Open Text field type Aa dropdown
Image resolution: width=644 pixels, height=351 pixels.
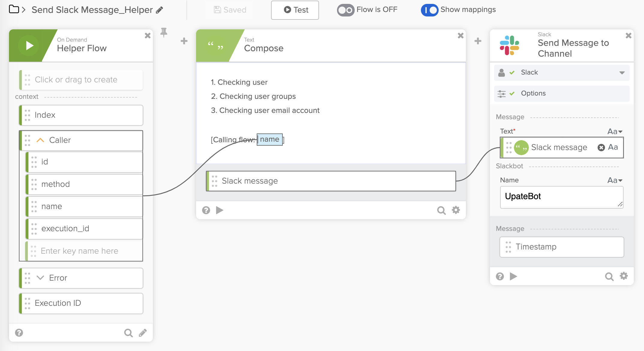[x=615, y=131]
